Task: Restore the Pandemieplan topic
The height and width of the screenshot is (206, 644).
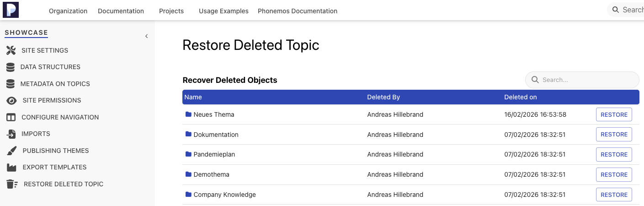Action: [x=613, y=154]
